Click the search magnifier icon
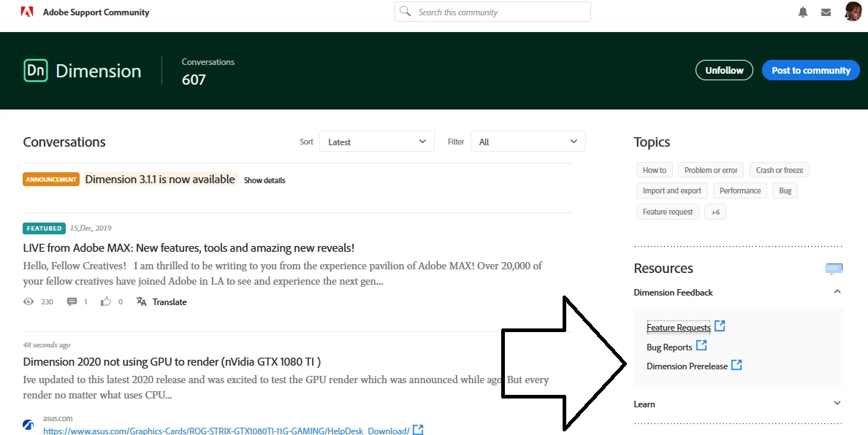Screen dimensions: 868x435 (x=406, y=12)
